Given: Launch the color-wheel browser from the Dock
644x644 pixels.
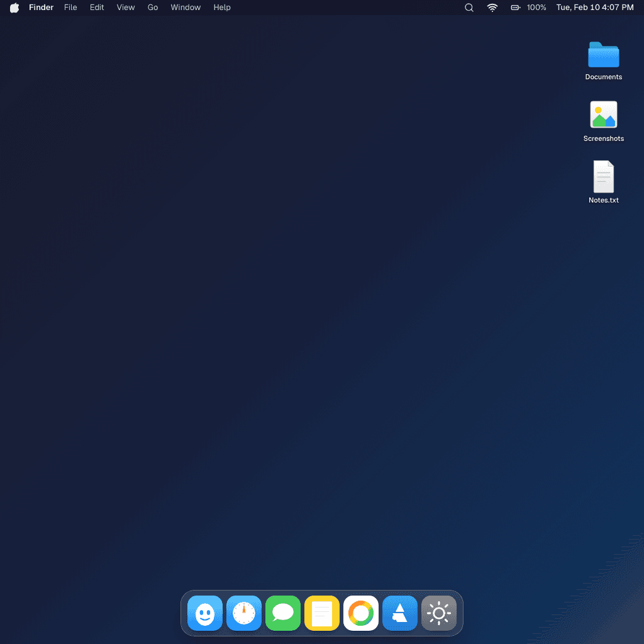Looking at the screenshot, I should click(360, 613).
